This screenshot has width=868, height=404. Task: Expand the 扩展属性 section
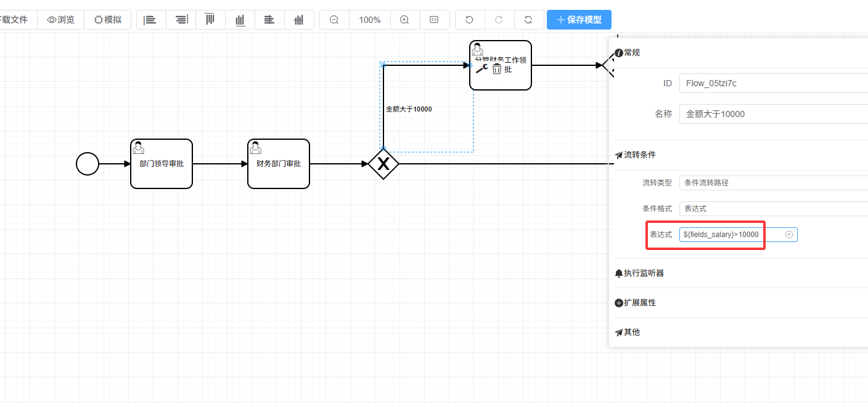[x=639, y=303]
